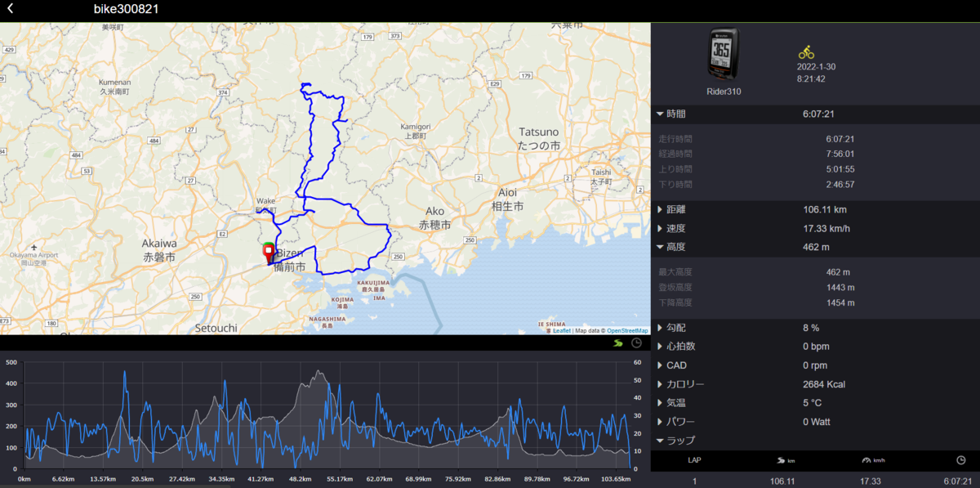This screenshot has width=980, height=488.
Task: Click the red destination pin on map
Action: 268,253
